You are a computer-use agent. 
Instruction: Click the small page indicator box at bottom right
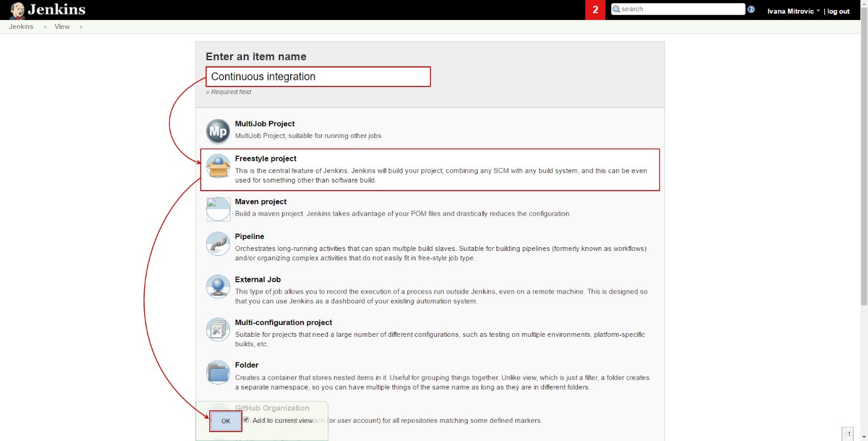pyautogui.click(x=847, y=433)
